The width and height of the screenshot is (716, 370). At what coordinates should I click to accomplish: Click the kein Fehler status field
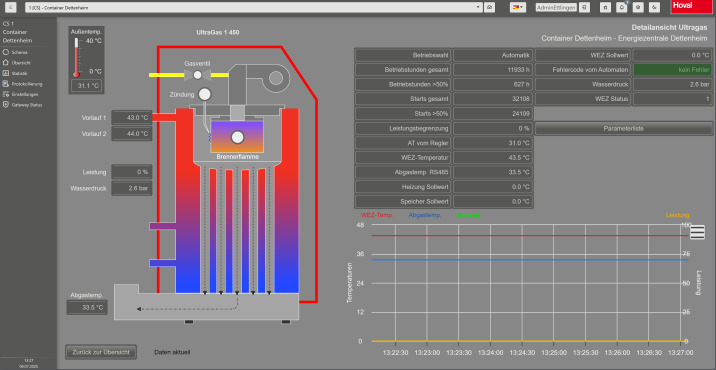672,70
